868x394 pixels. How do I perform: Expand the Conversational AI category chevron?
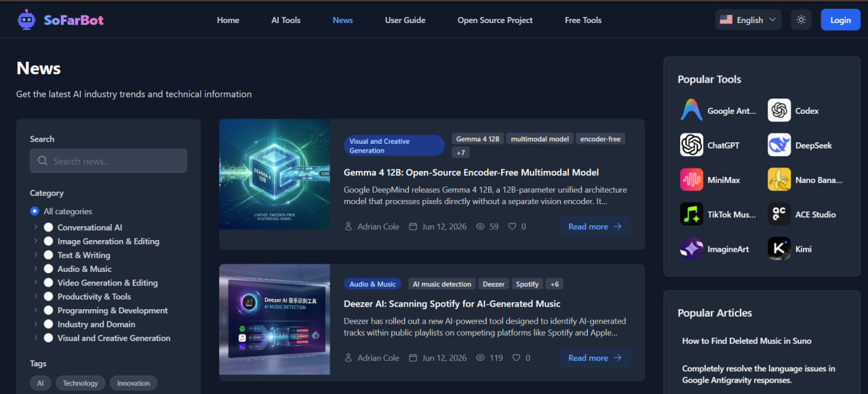[35, 227]
